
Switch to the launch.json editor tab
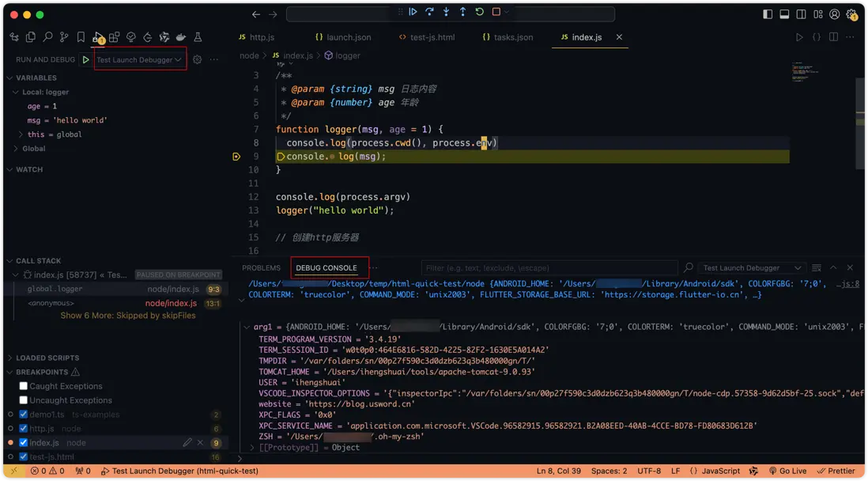[348, 37]
